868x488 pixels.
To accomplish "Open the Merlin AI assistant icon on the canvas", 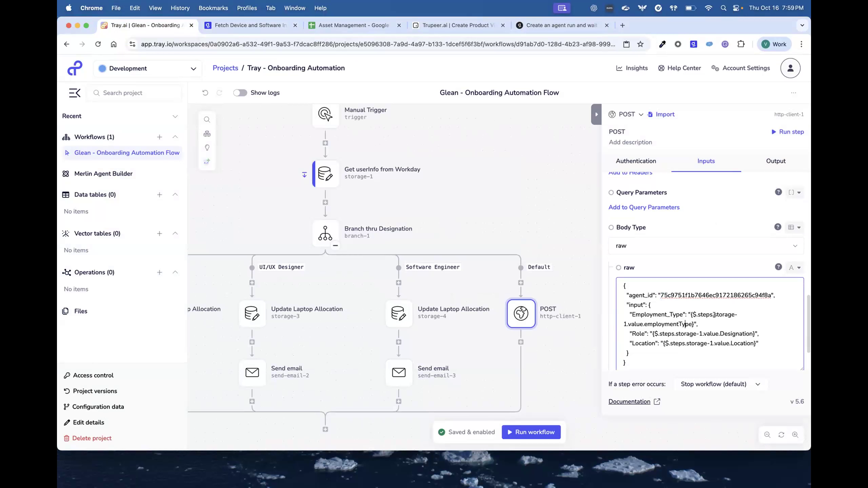I will point(207,161).
